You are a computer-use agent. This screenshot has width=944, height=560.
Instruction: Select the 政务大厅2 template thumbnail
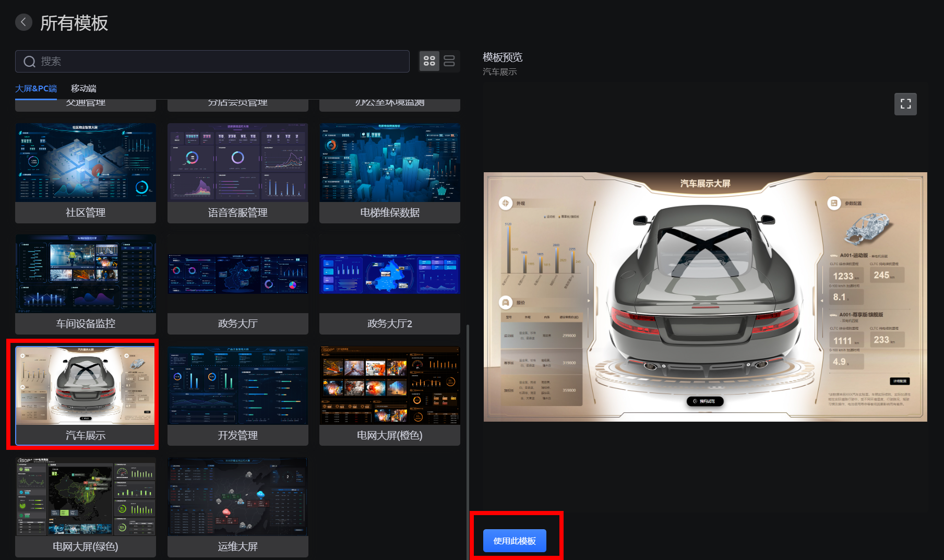pos(390,274)
